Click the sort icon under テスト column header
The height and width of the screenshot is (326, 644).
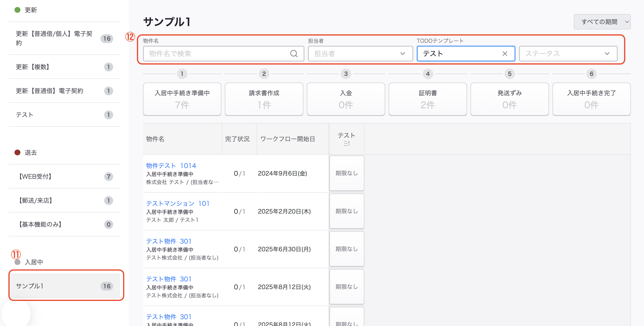point(347,143)
